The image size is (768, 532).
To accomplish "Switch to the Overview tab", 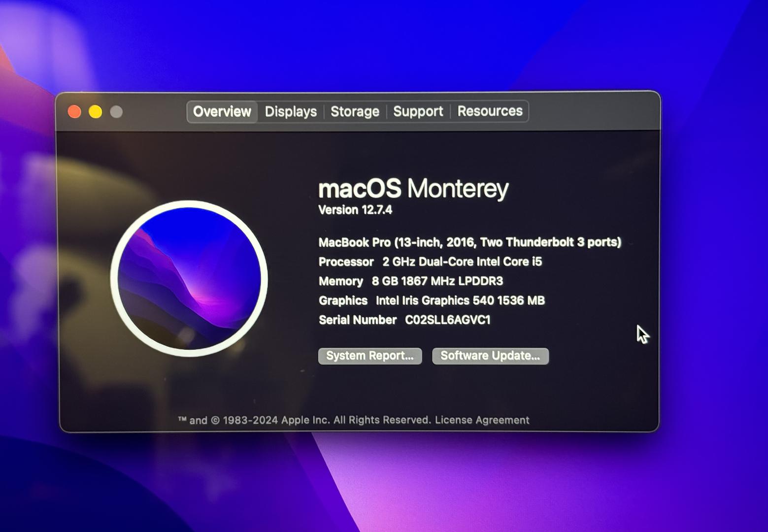I will [222, 112].
